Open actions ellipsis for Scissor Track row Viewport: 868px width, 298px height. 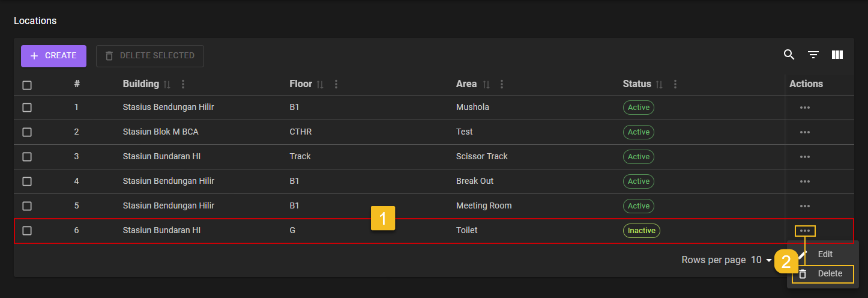tap(805, 157)
